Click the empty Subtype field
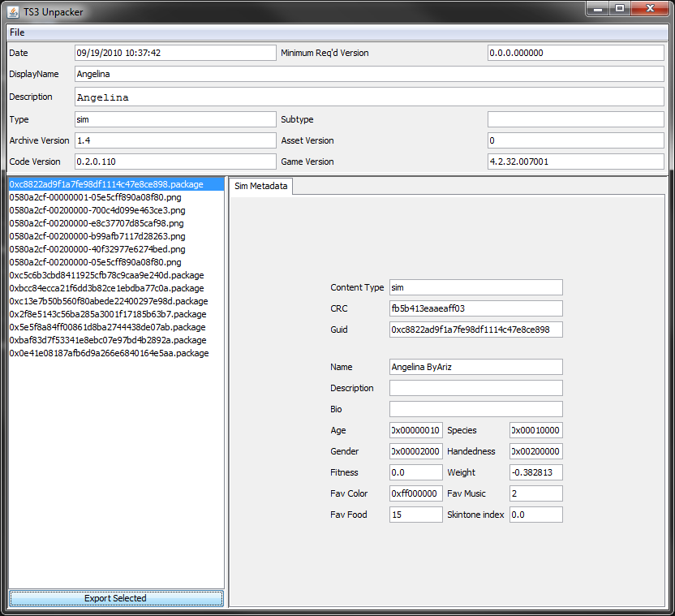The image size is (675, 616). coord(575,119)
